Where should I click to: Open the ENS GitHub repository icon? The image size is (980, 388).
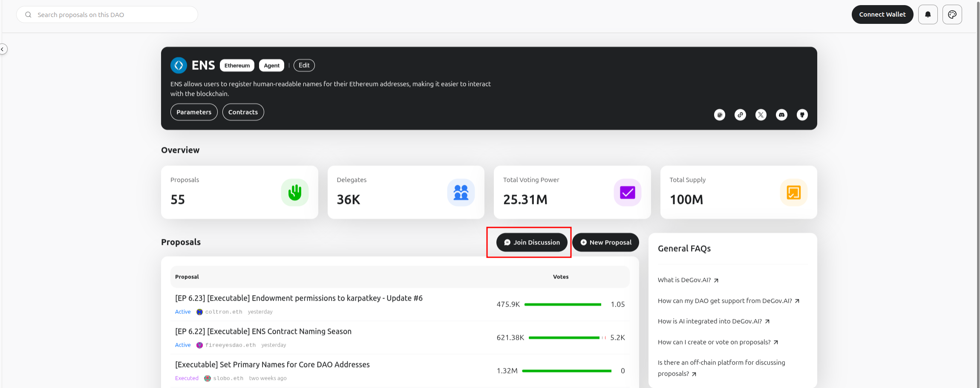[802, 115]
